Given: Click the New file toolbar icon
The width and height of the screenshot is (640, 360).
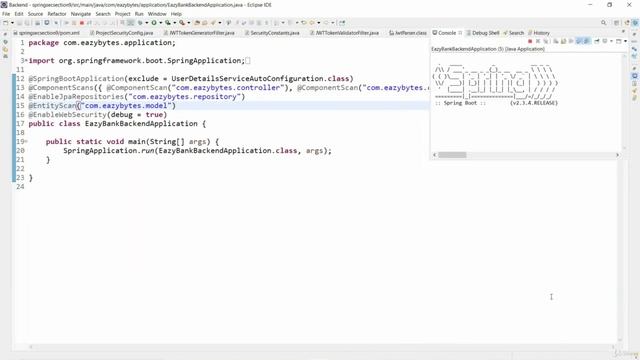Looking at the screenshot, I should (5, 23).
